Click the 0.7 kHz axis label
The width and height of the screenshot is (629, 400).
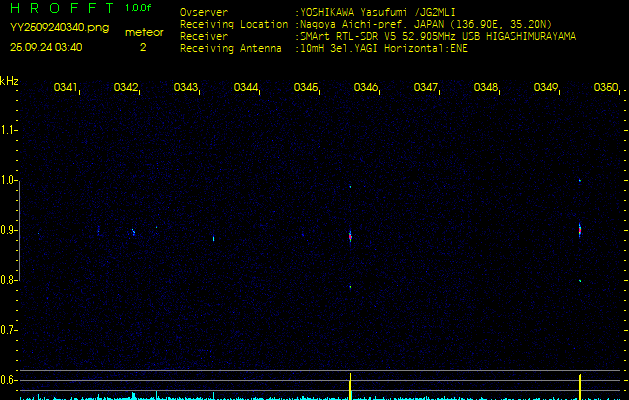tap(8, 331)
